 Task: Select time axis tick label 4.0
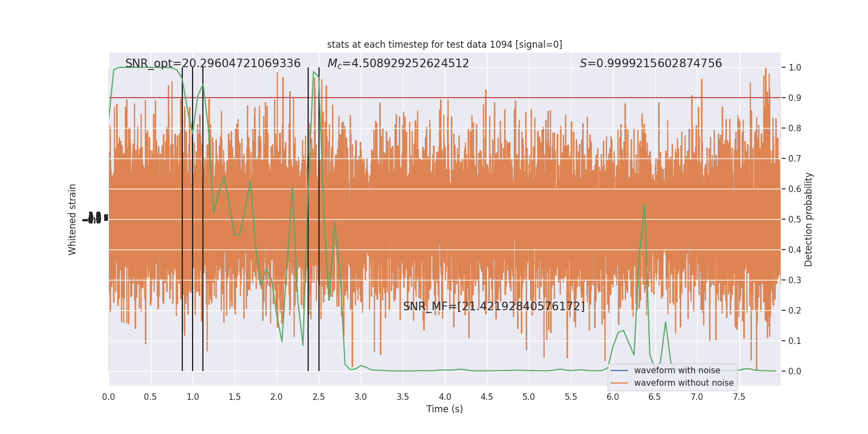tap(445, 397)
